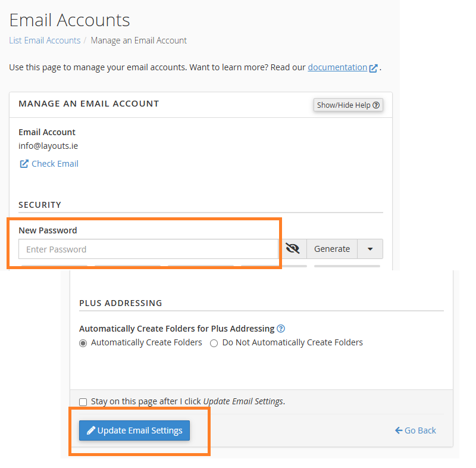Click the external-link icon beside Check Email
The height and width of the screenshot is (468, 476).
point(24,164)
